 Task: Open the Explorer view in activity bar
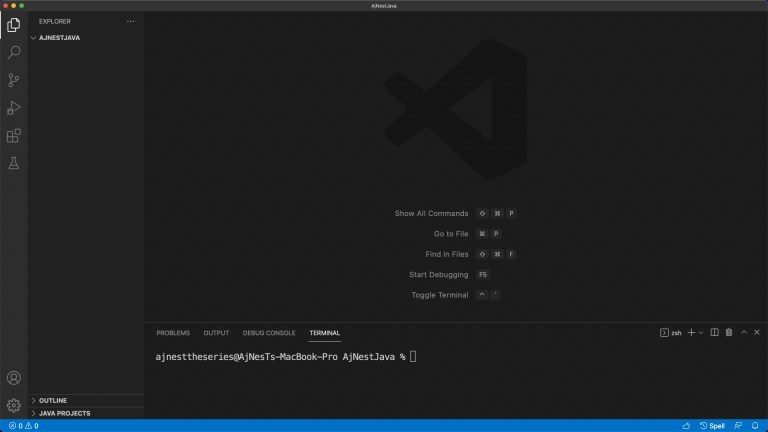click(14, 24)
